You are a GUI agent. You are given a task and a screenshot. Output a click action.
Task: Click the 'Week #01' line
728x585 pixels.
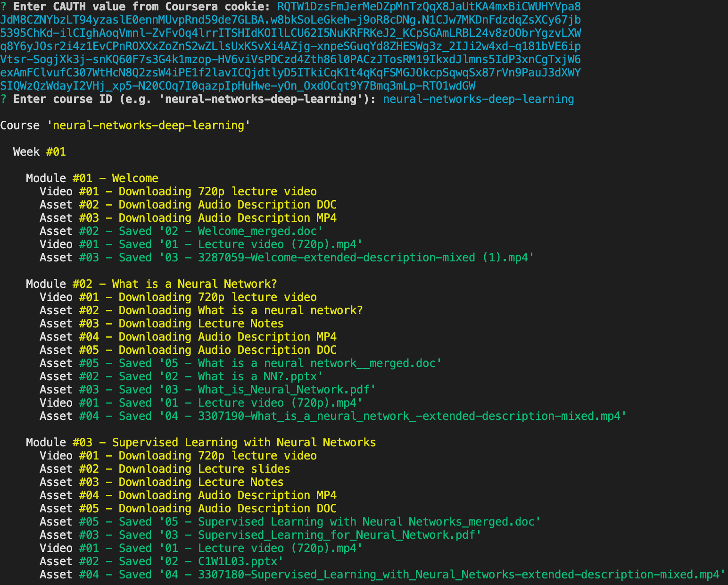[x=40, y=152]
